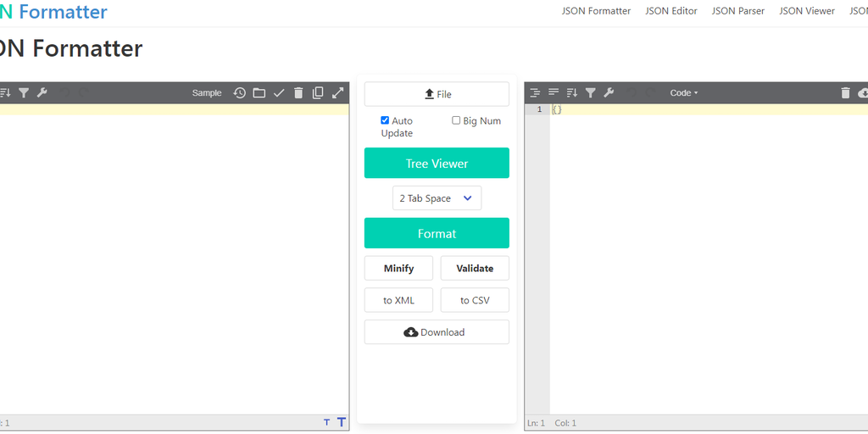Open JSON Editor in the top navigation
The image size is (868, 434).
(x=671, y=11)
